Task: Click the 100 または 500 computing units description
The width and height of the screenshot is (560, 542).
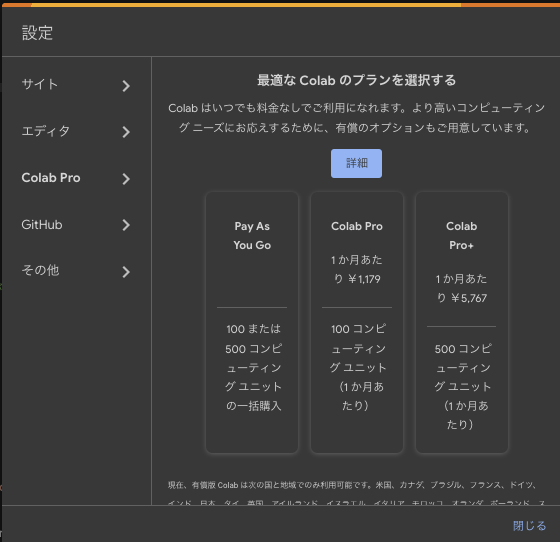Action: click(x=253, y=367)
